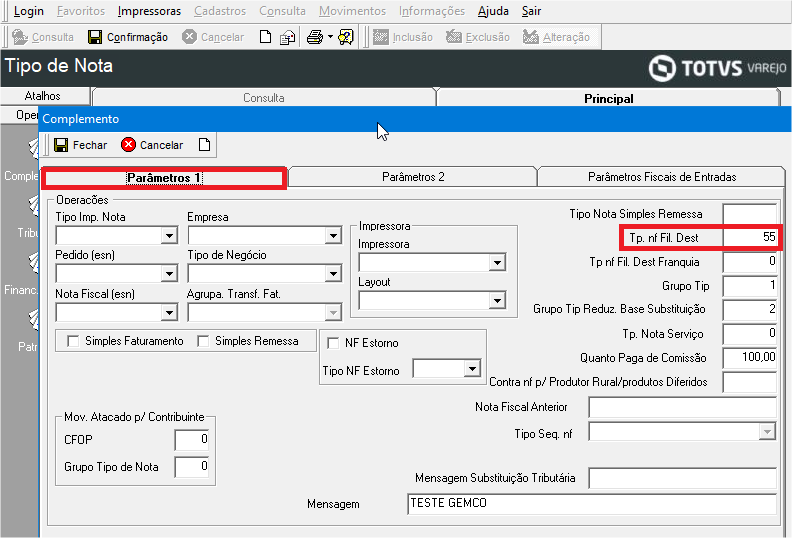The image size is (792, 538).
Task: Open the Cadastros menu
Action: click(220, 11)
